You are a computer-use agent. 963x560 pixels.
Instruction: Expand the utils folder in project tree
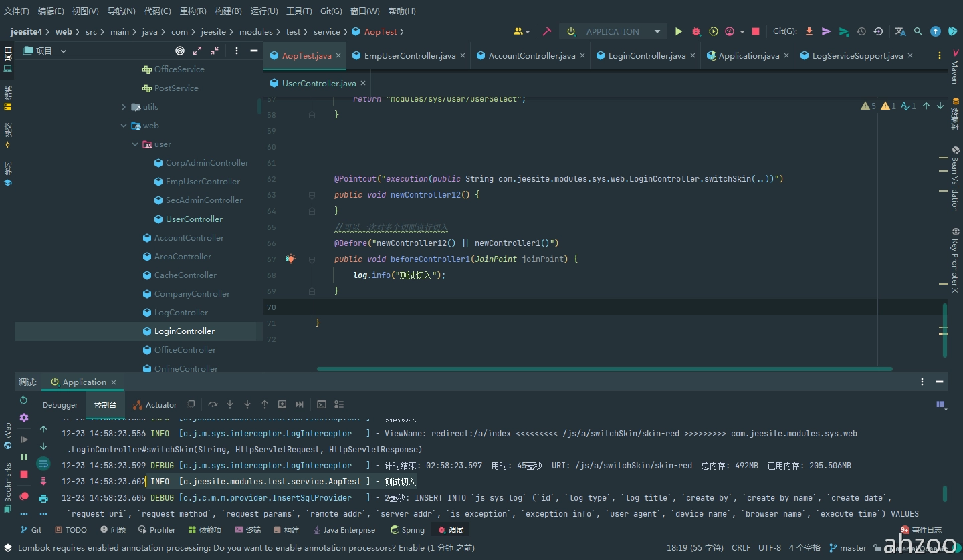pyautogui.click(x=124, y=107)
